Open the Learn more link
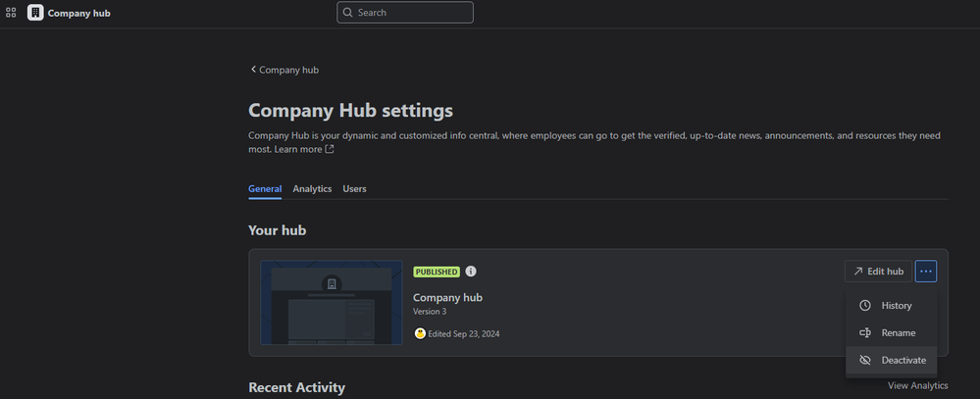The image size is (980, 399). tap(298, 149)
